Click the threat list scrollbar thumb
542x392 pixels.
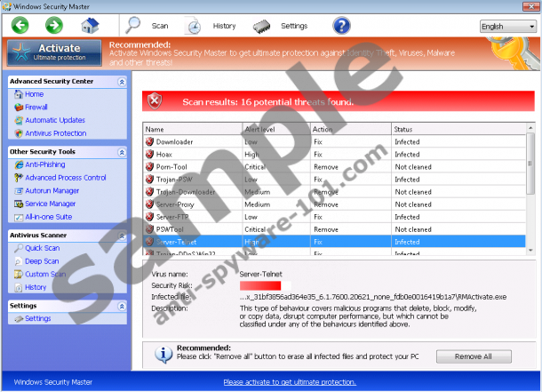pos(530,164)
